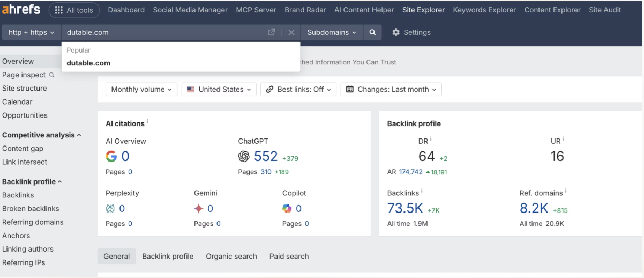Screen dimensions: 644x278
Task: Open MCP Server page
Action: point(256,10)
